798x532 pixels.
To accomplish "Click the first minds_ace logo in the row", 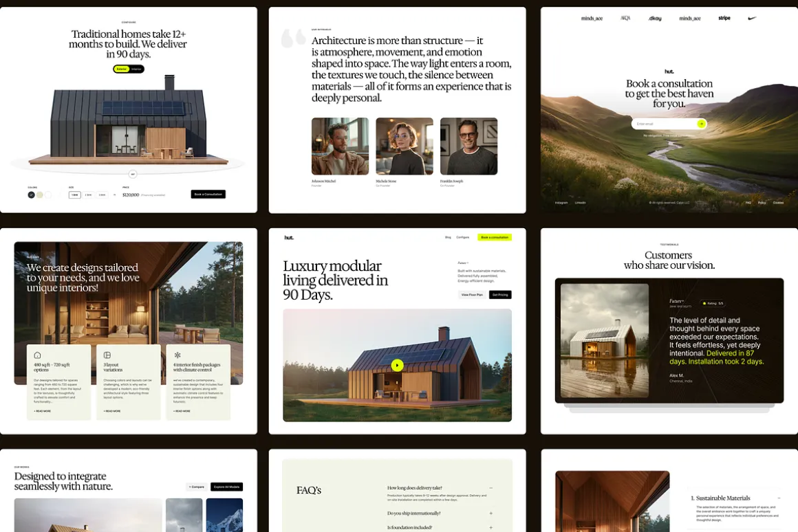I will pyautogui.click(x=592, y=19).
